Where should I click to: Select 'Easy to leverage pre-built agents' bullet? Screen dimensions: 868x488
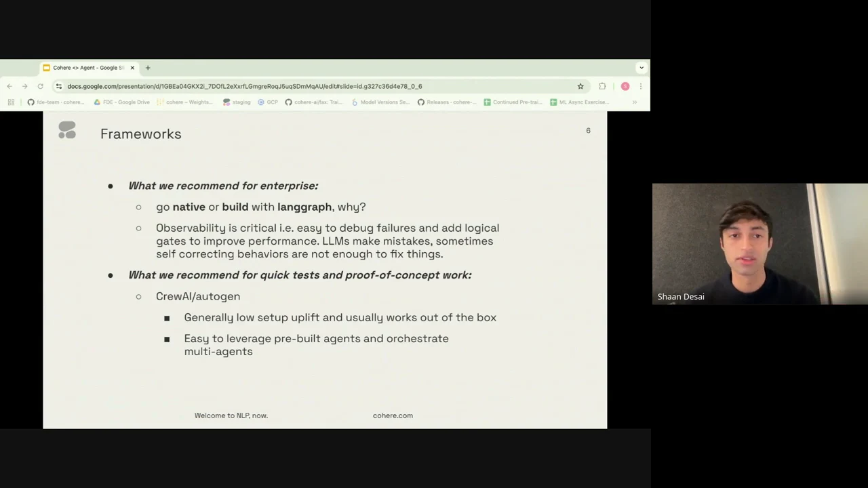316,344
